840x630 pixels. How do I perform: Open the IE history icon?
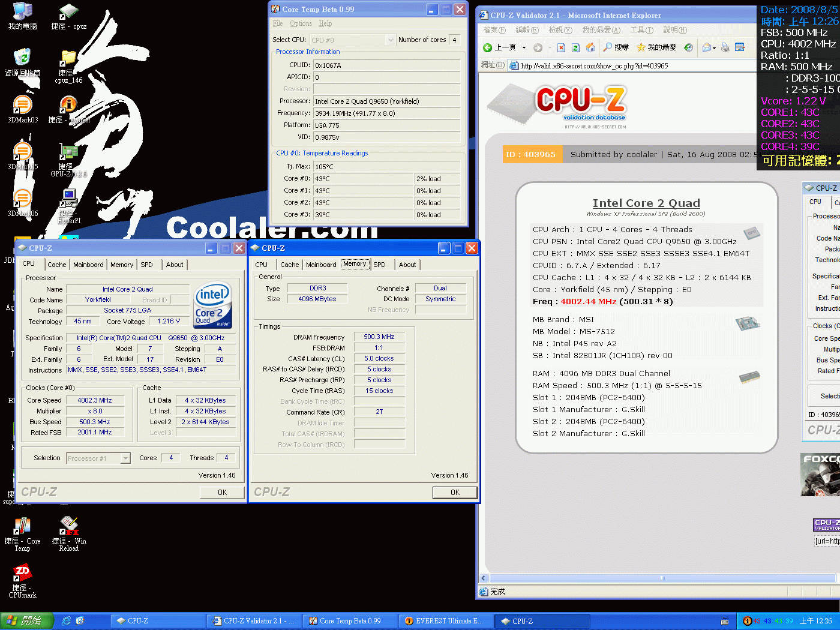coord(688,47)
